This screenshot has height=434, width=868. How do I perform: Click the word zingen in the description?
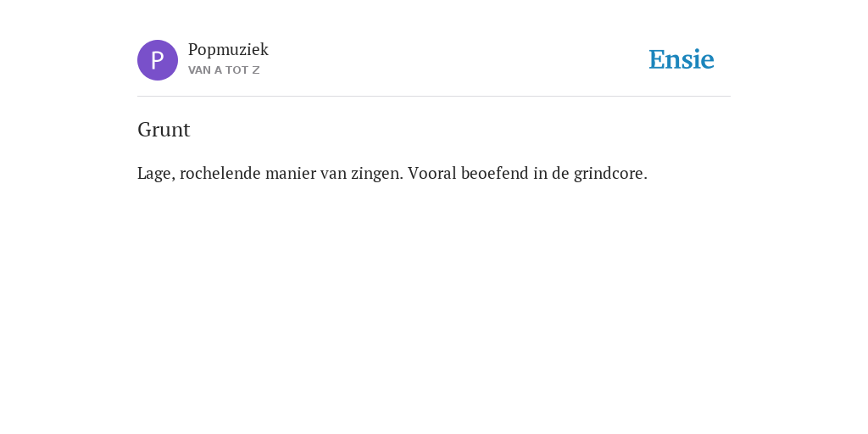coord(377,174)
